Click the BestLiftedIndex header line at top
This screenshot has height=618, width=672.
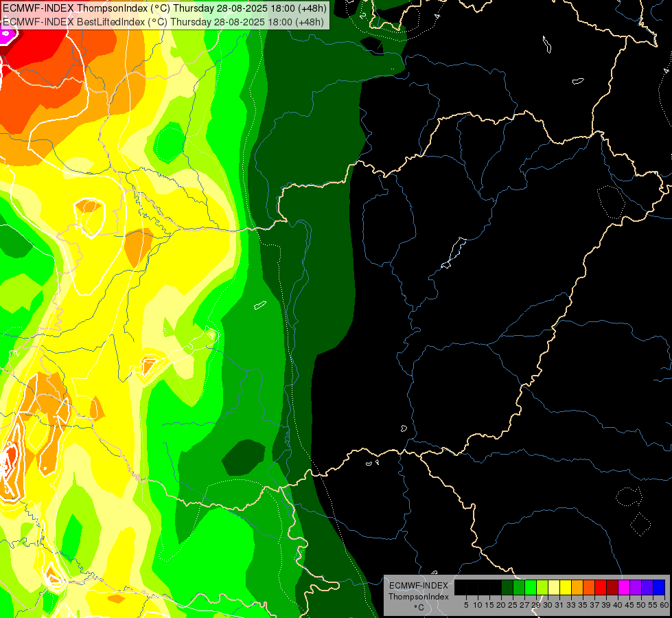[x=164, y=22]
